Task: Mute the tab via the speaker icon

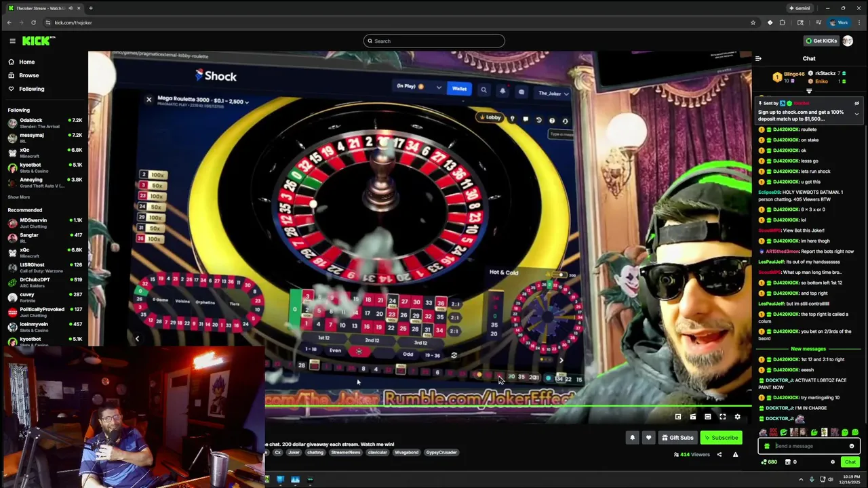Action: pos(70,8)
